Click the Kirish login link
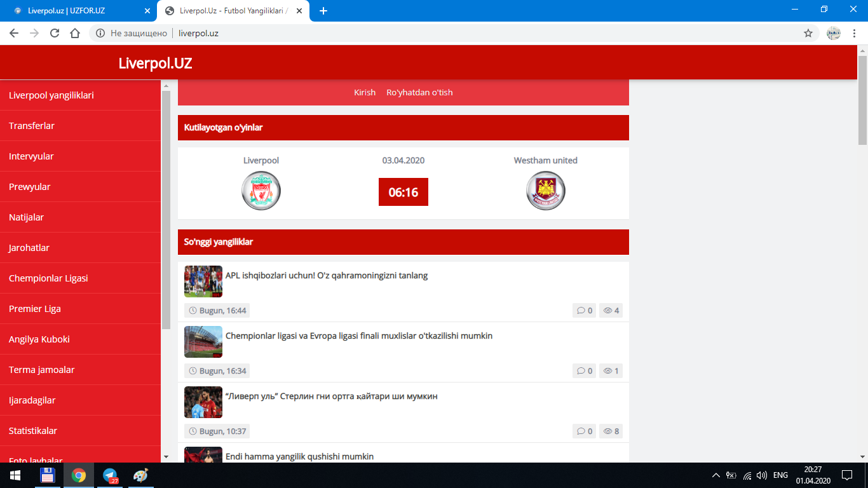This screenshot has height=488, width=868. click(365, 93)
